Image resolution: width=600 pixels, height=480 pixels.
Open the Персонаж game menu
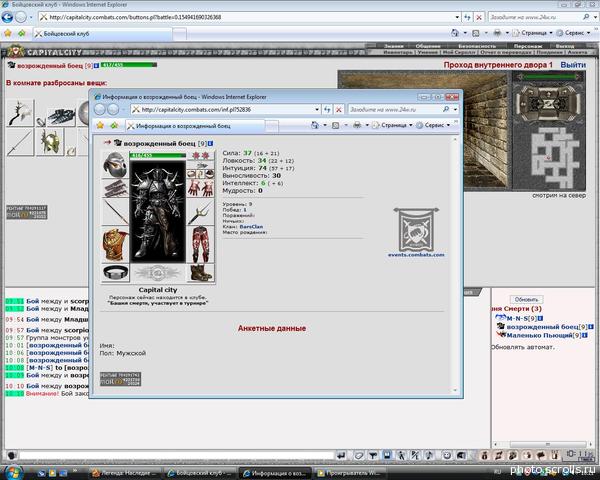pos(528,46)
